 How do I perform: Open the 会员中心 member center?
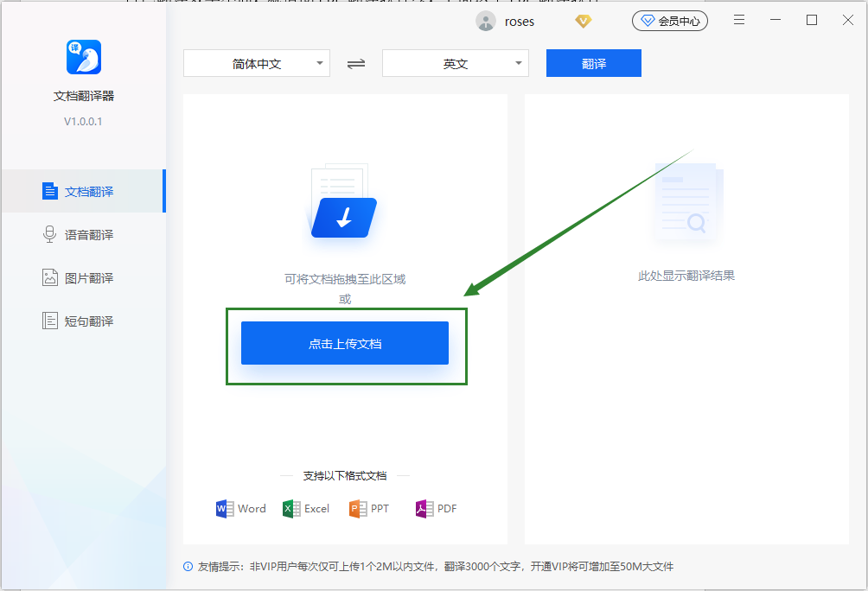coord(670,20)
